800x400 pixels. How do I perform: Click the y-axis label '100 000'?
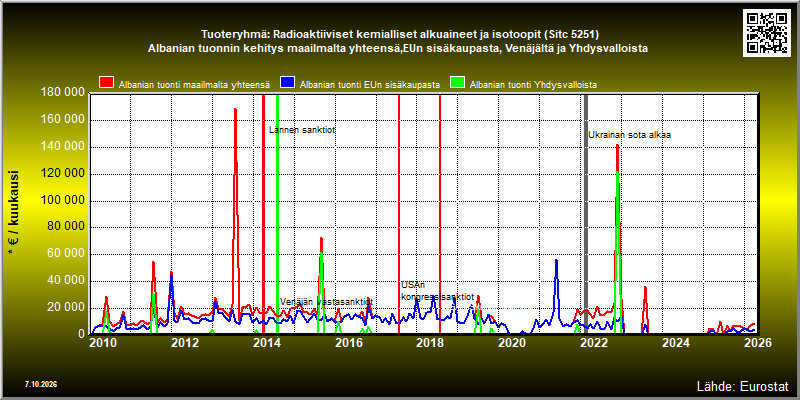click(64, 201)
